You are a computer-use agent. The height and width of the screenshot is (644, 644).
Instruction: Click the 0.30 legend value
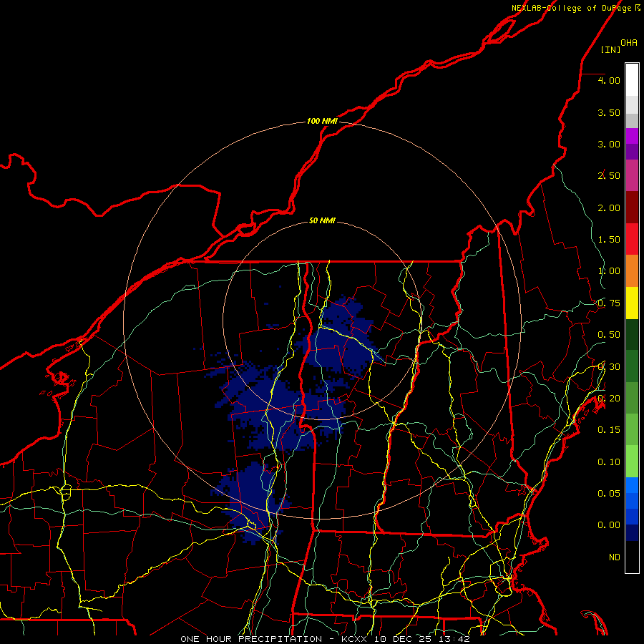(x=609, y=367)
